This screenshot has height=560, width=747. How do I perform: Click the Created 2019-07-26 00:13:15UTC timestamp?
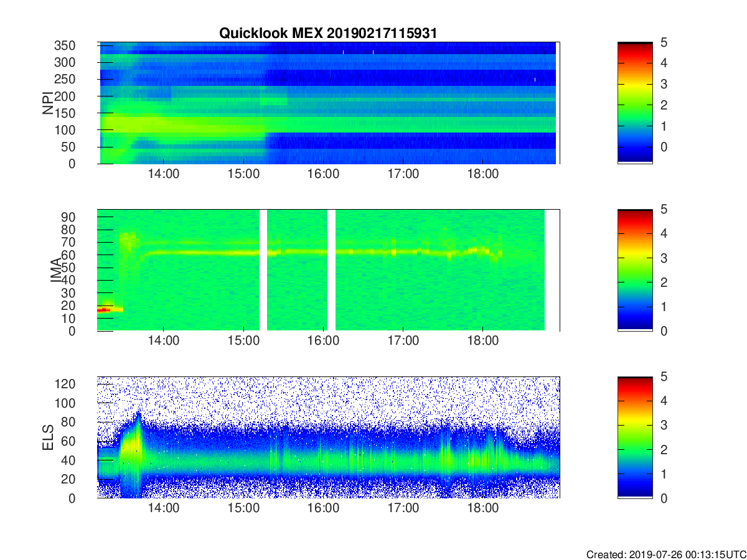[x=666, y=554]
